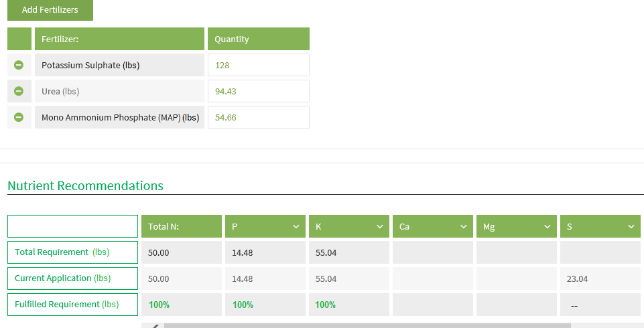
Task: Open the S nutrient column dropdown
Action: pyautogui.click(x=631, y=227)
